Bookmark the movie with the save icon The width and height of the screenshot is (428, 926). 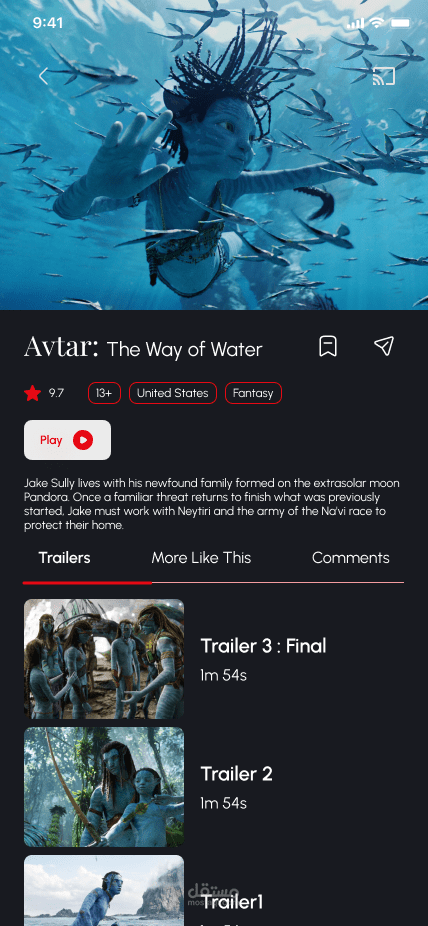[328, 346]
